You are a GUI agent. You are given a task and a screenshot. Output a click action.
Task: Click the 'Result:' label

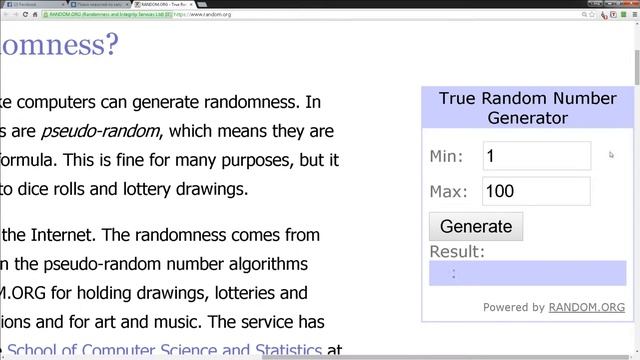(457, 251)
